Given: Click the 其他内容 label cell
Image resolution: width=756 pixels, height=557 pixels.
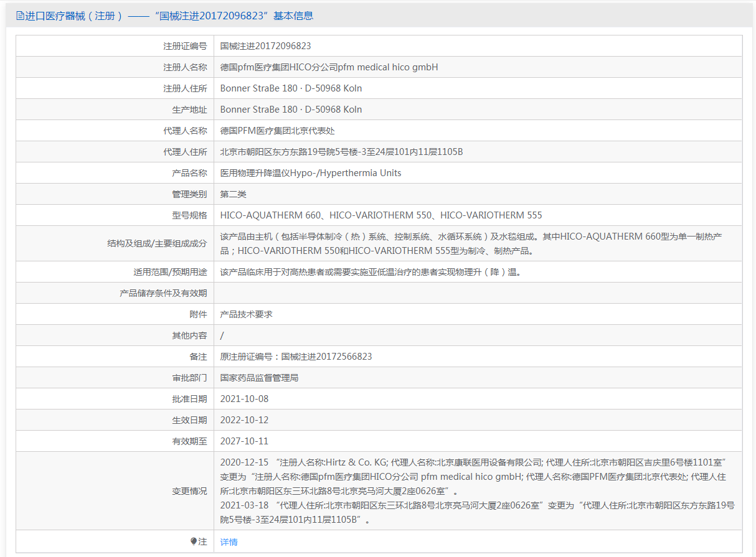Looking at the screenshot, I should tap(115, 335).
